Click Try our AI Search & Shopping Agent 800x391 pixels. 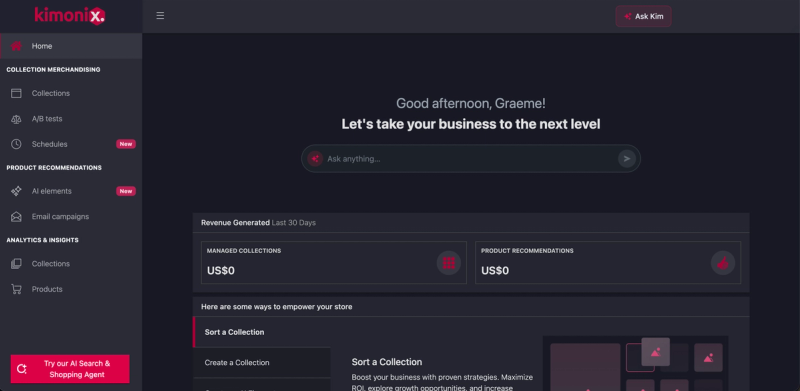tap(70, 369)
